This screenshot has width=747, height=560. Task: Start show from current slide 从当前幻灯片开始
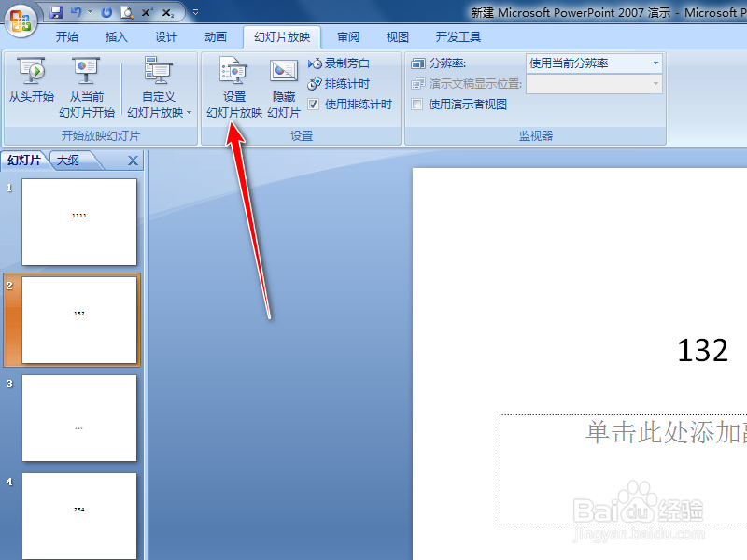pos(87,88)
